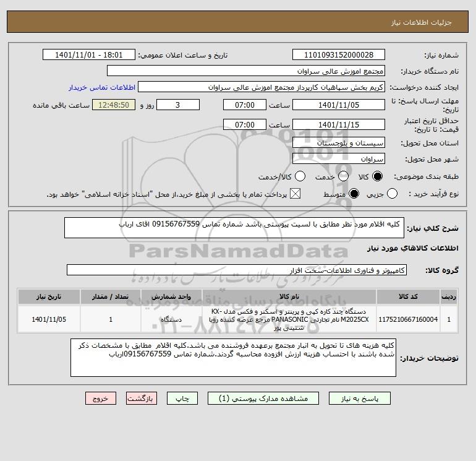Click the کد کالا column header
Viewport: 476px width, 461px height.
[408, 296]
